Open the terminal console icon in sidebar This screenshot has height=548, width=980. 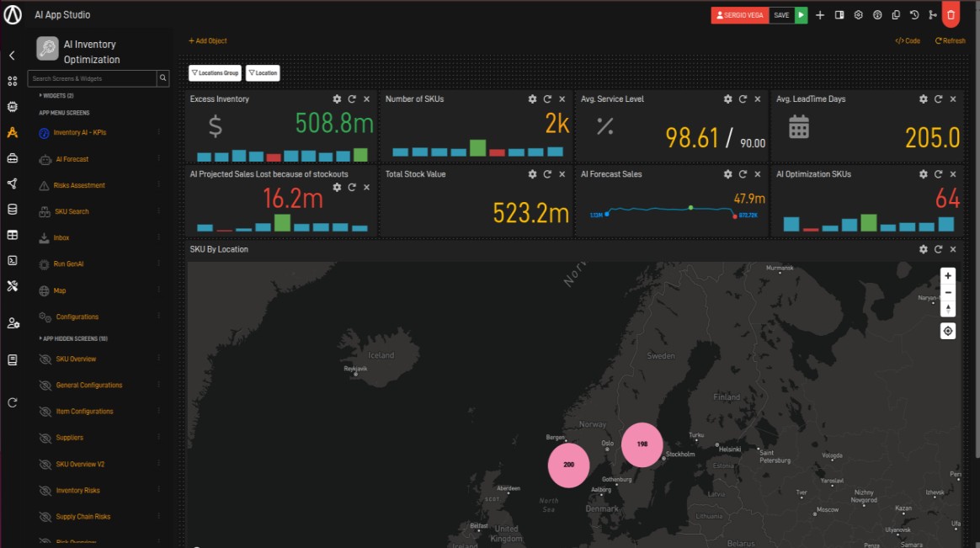[x=12, y=261]
